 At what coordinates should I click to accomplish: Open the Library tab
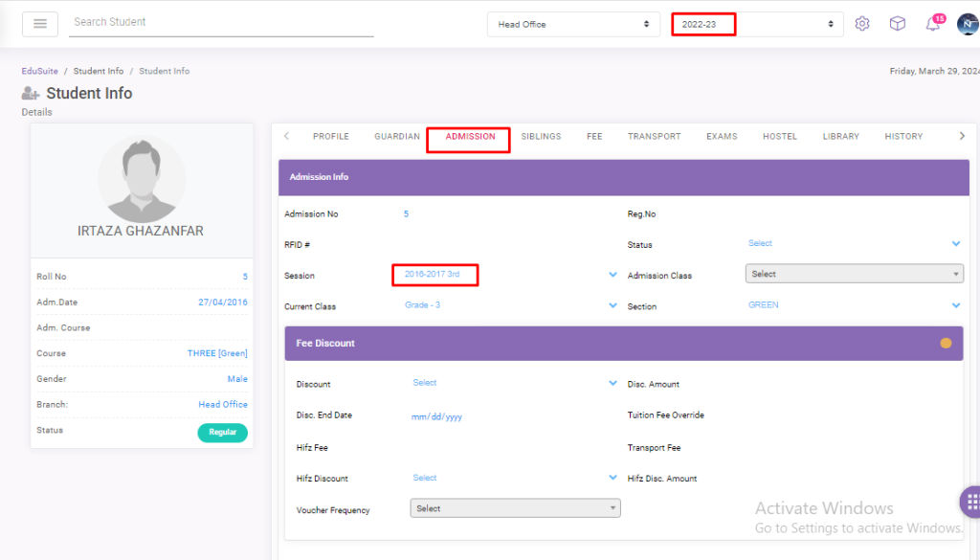click(x=840, y=137)
